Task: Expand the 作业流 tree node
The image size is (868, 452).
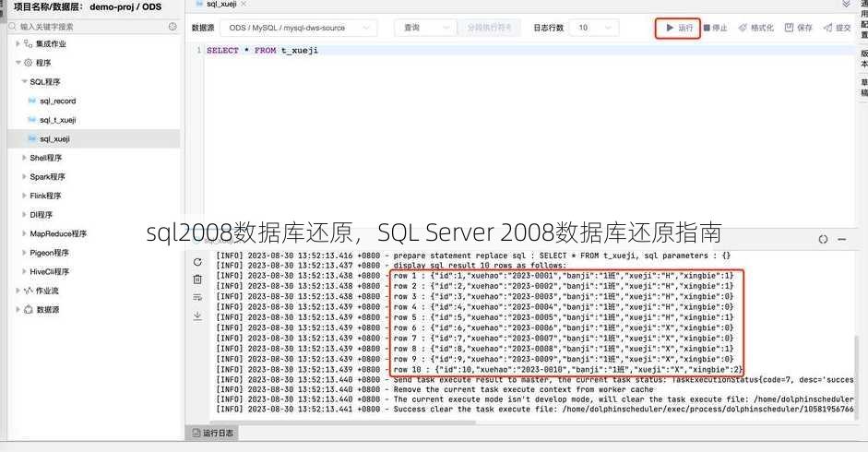Action: 18,291
